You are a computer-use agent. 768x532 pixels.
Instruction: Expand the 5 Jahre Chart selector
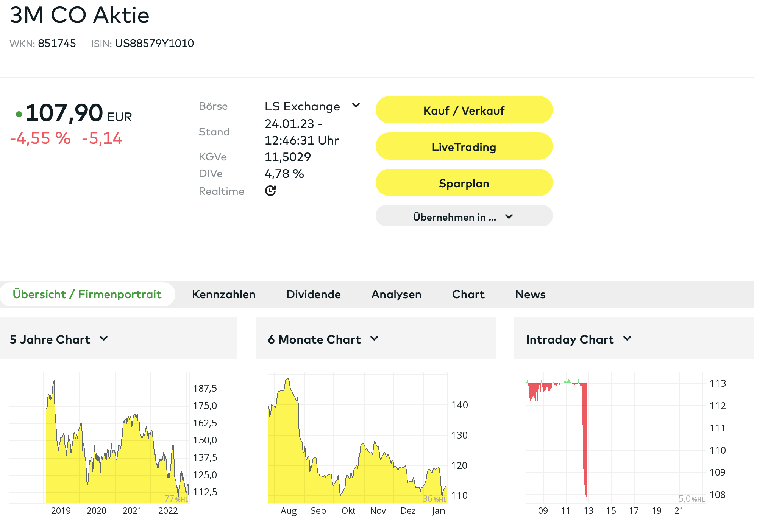pyautogui.click(x=104, y=339)
